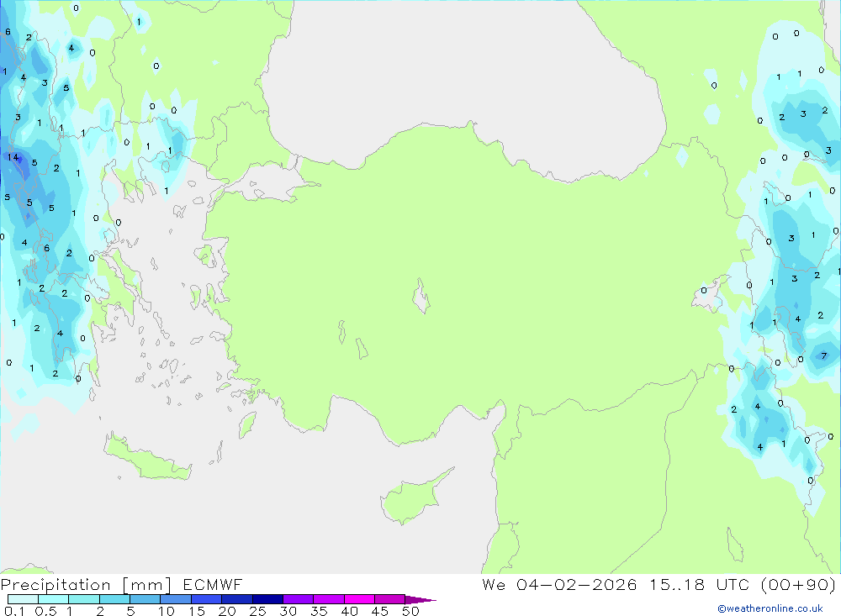Select the 5–10 mm legend color box
Viewport: 841px width, 616px height.
click(145, 599)
